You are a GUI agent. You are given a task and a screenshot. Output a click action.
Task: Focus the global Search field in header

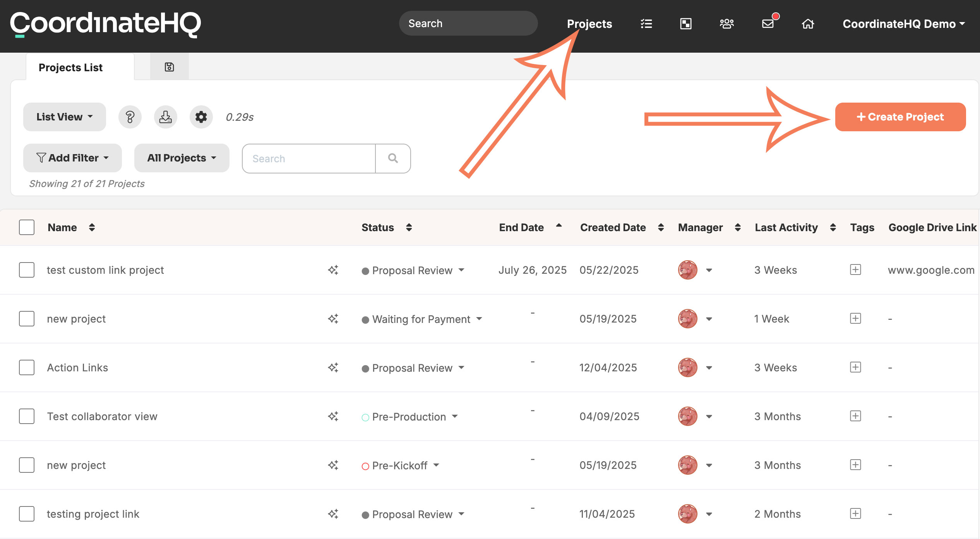(468, 24)
